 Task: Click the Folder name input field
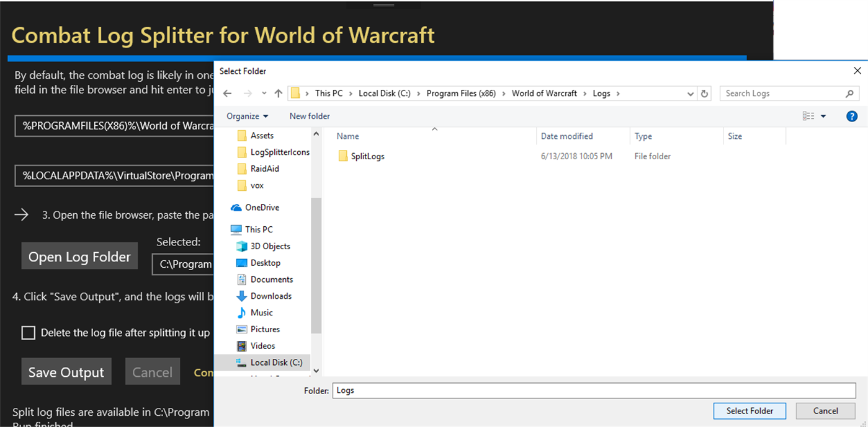click(x=594, y=390)
